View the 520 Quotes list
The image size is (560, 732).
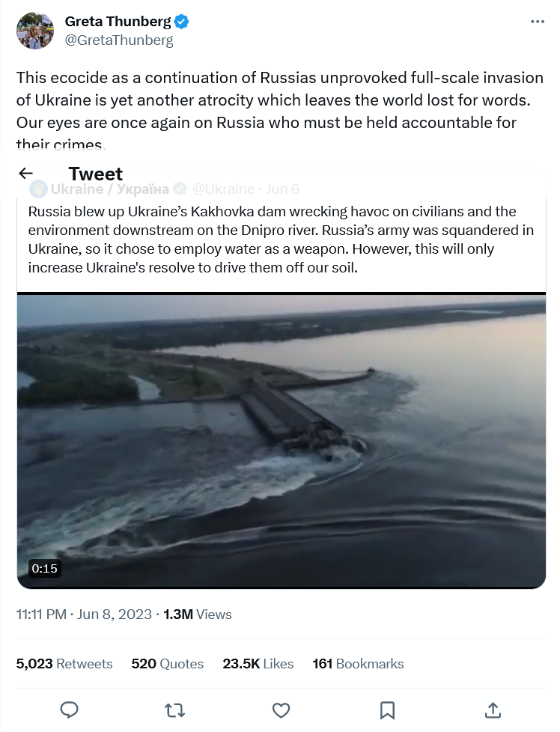pos(167,664)
